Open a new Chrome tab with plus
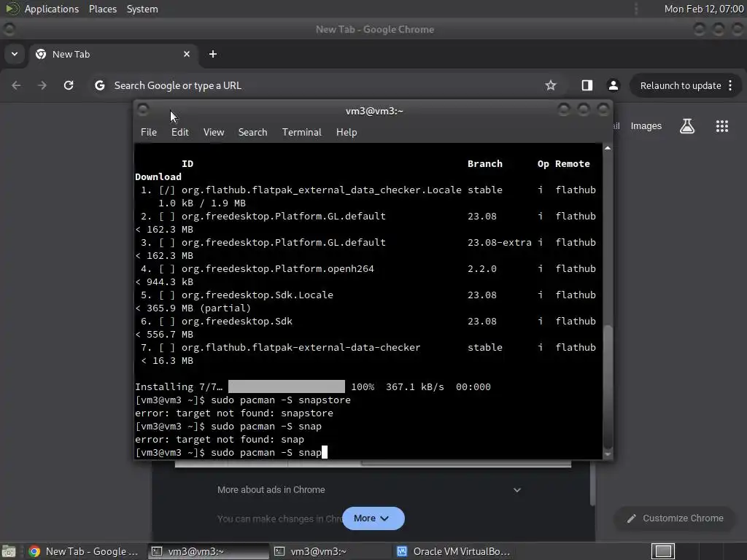The image size is (747, 560). 213,54
